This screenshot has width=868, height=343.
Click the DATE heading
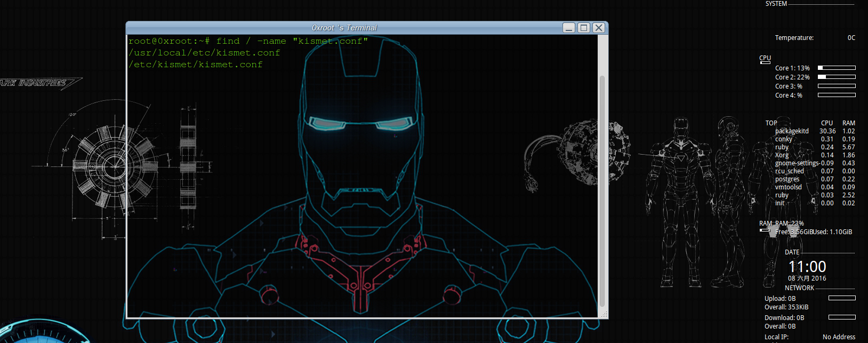[x=792, y=252]
